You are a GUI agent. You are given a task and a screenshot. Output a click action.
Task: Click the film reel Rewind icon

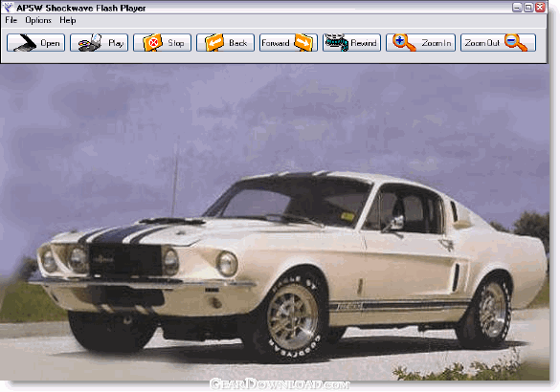tap(336, 43)
